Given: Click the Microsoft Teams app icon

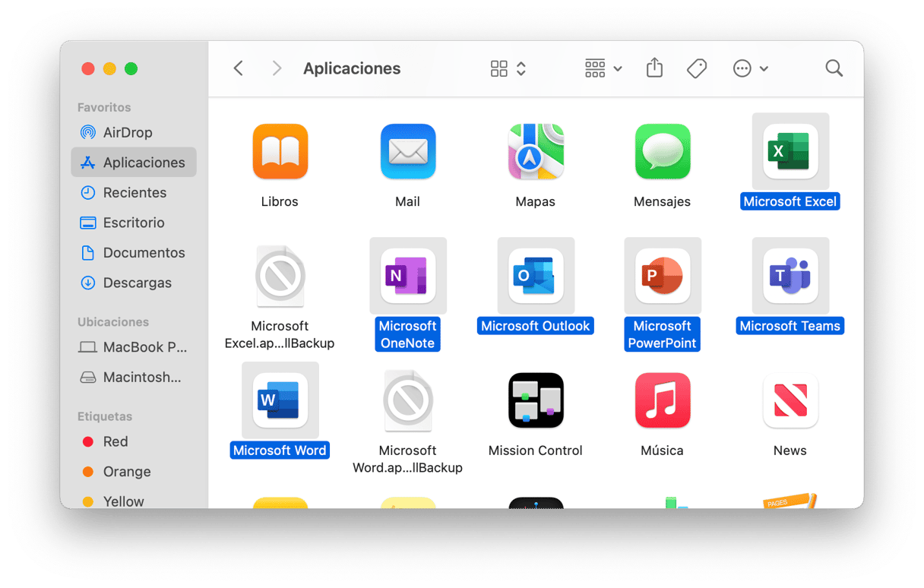Looking at the screenshot, I should point(790,276).
